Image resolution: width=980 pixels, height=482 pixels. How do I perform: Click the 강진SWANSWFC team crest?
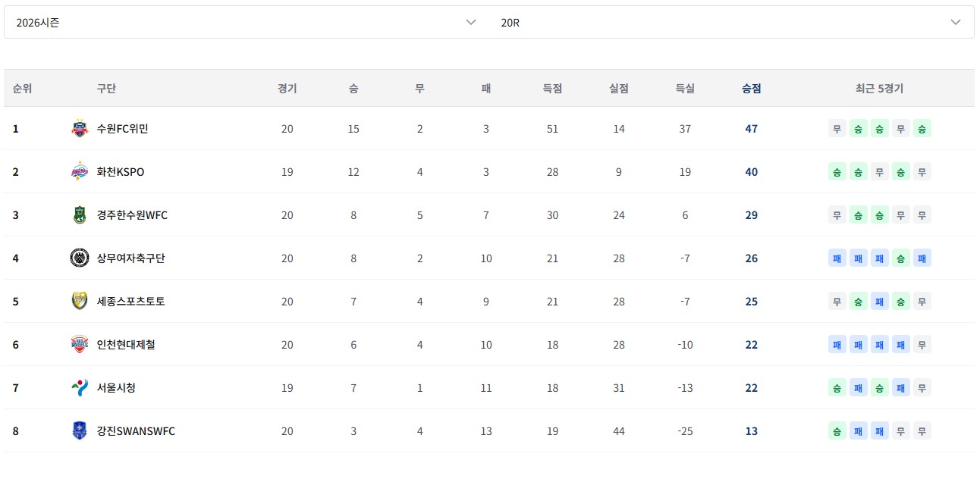coord(79,431)
